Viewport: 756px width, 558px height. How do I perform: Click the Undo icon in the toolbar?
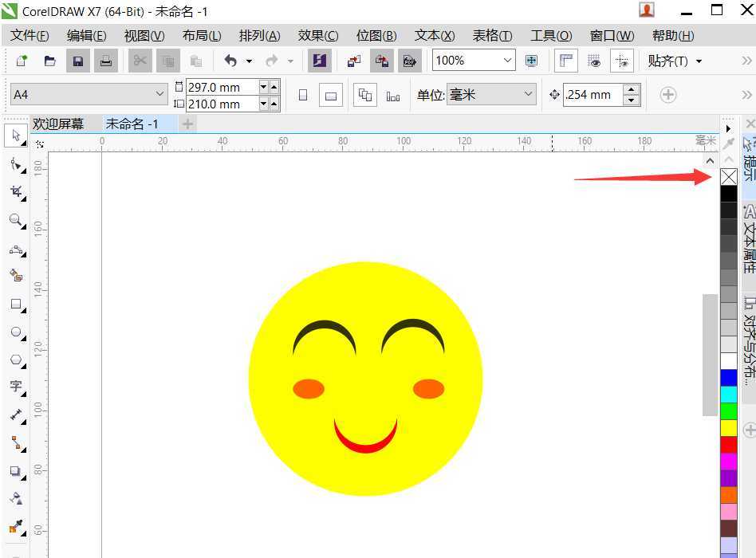(x=231, y=60)
